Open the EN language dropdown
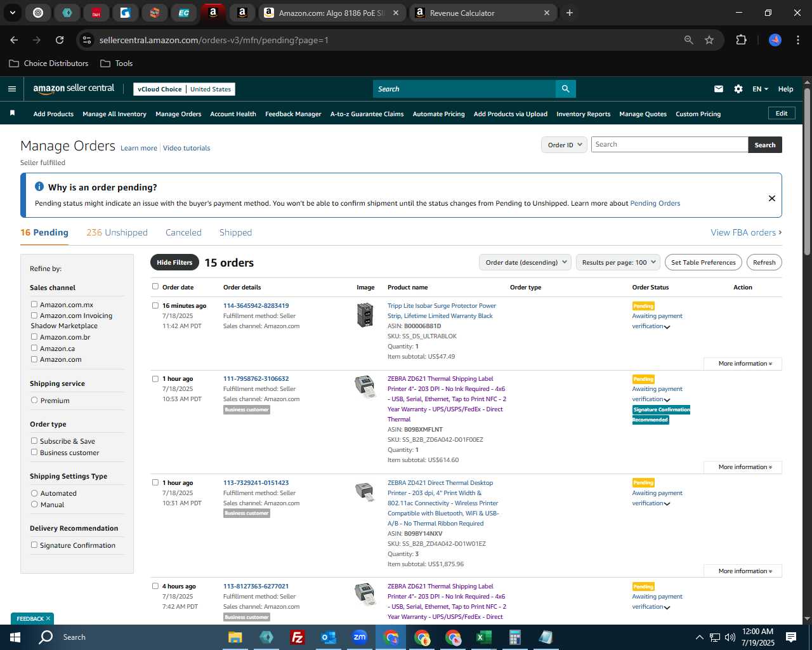 [760, 89]
